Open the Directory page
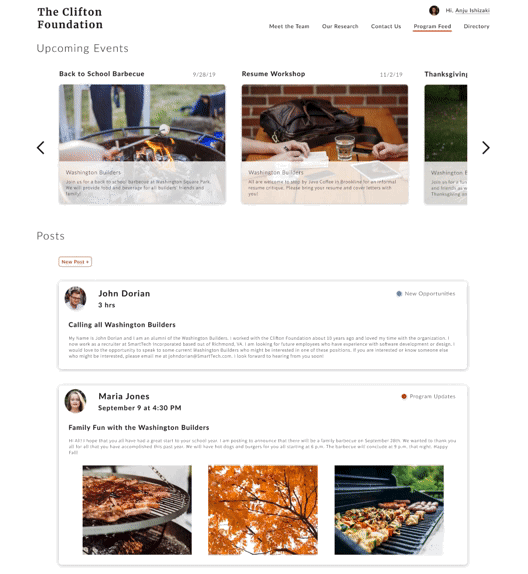528x574 pixels. [476, 26]
